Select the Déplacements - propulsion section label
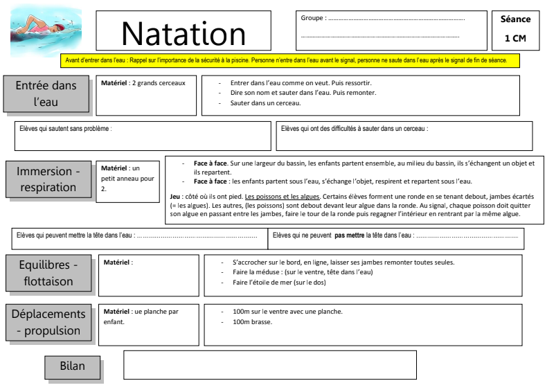Viewport: 554px width, 392px height. tap(48, 321)
